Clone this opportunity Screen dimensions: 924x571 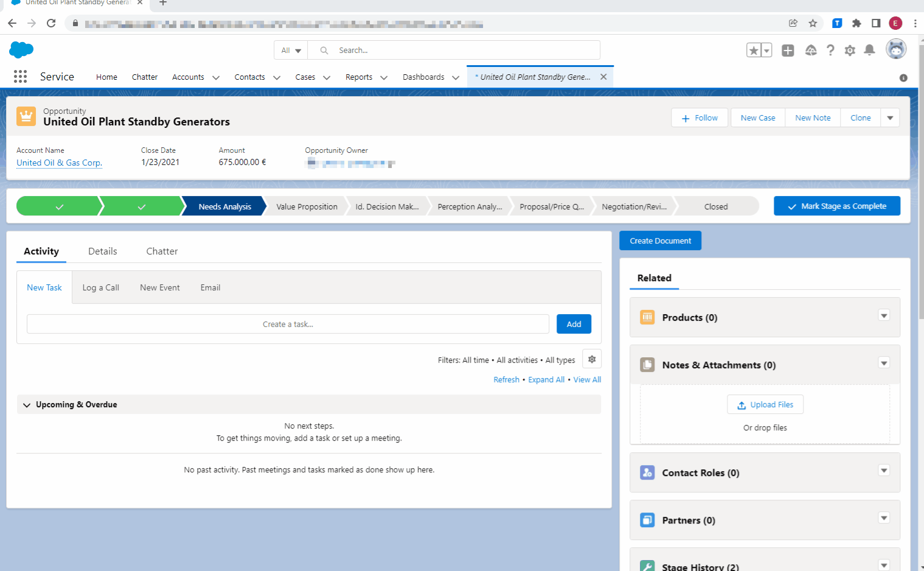861,118
